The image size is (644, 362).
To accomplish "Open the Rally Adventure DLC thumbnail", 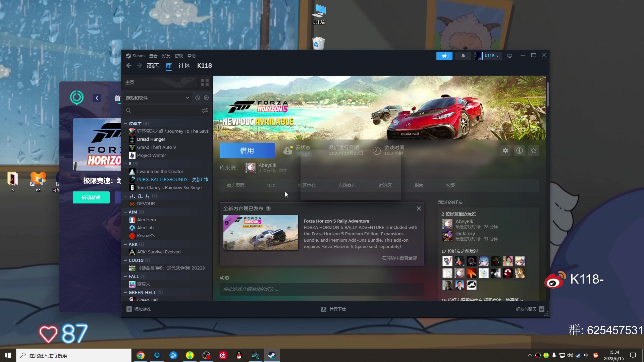I will coord(261,233).
